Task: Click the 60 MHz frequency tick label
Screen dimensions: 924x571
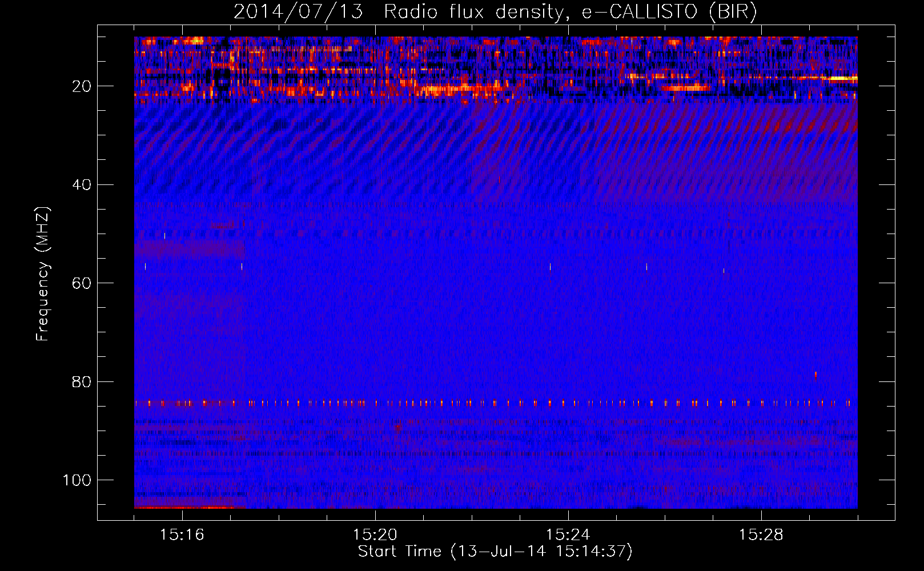Action: (x=82, y=283)
